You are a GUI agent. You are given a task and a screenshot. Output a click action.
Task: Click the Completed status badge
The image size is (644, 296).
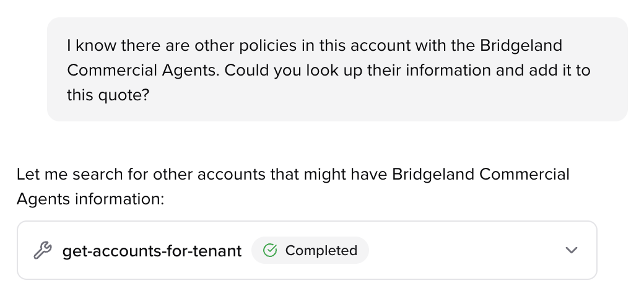[310, 251]
